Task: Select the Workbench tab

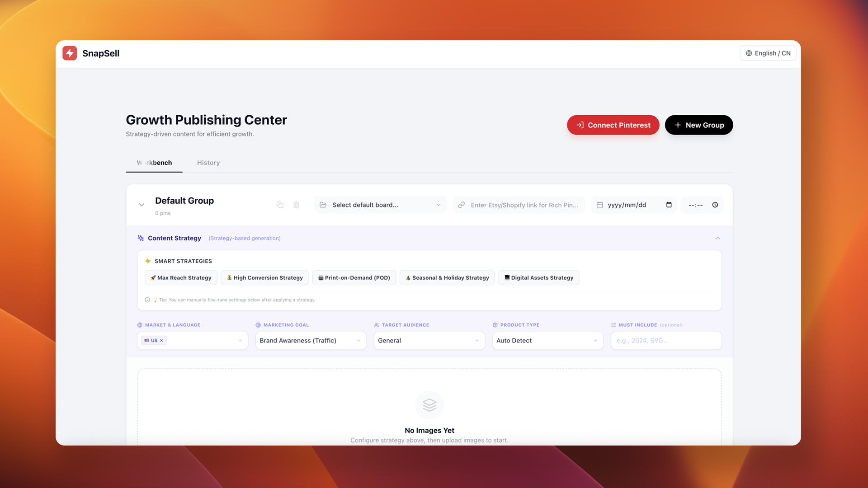Action: pyautogui.click(x=154, y=163)
